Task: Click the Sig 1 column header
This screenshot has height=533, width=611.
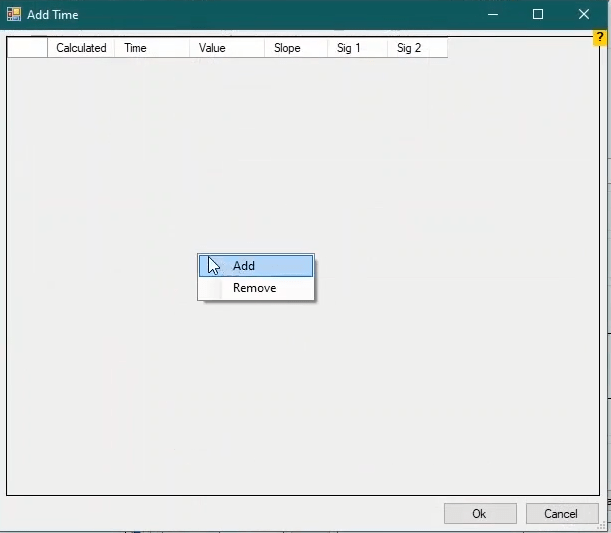Action: point(356,48)
